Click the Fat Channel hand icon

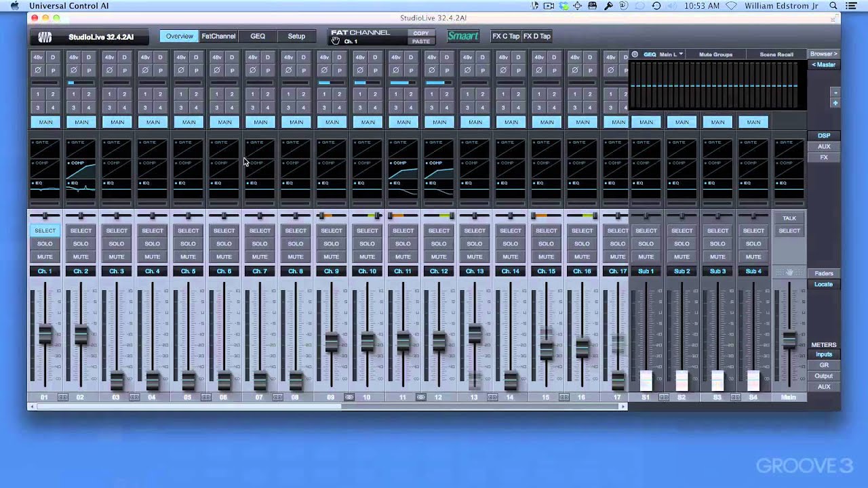[335, 41]
